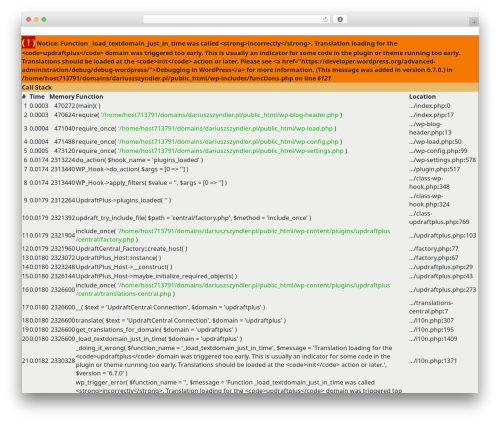This screenshot has width=500, height=423.
Task: Click memory value 470272 in row 1
Action: tap(64, 106)
